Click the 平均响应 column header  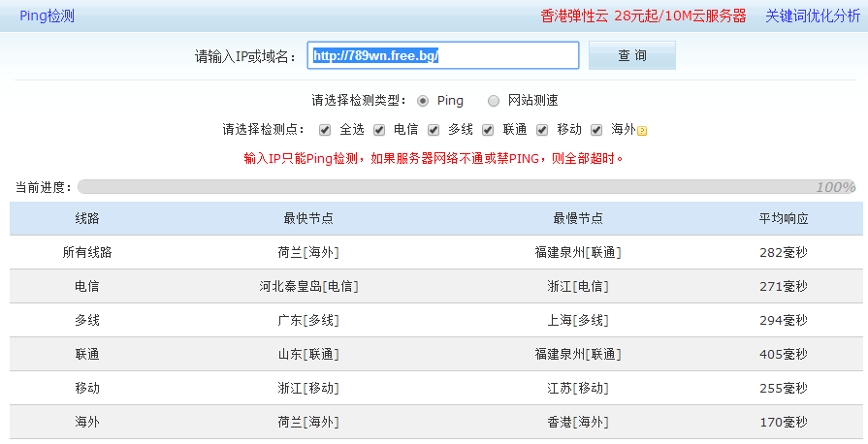click(784, 219)
